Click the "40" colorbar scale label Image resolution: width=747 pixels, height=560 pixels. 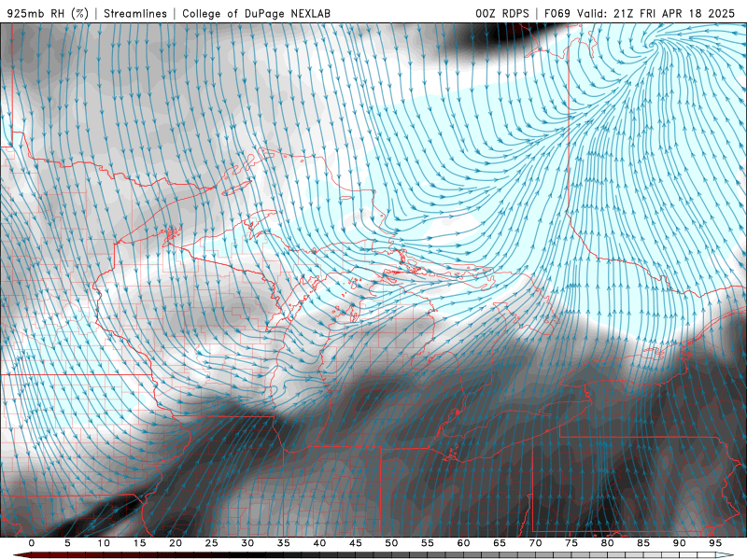pyautogui.click(x=319, y=543)
